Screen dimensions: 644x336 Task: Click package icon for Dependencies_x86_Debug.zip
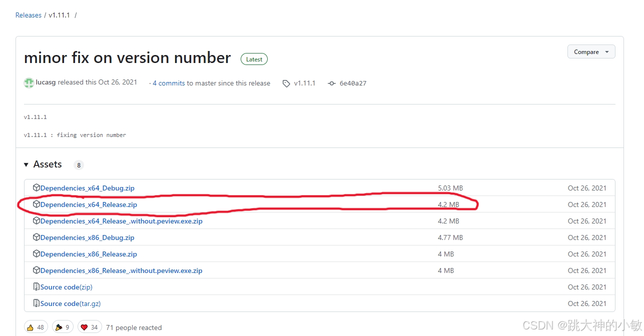[36, 237]
